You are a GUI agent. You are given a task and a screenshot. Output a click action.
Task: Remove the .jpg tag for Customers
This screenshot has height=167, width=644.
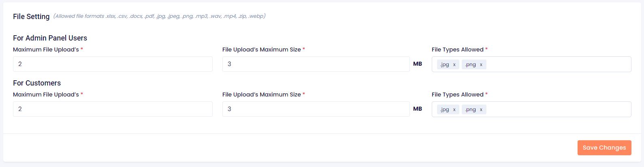[x=454, y=109]
